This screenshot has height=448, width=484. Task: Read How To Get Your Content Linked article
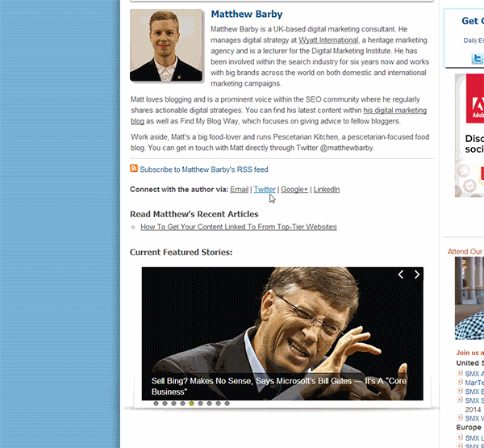pos(239,227)
